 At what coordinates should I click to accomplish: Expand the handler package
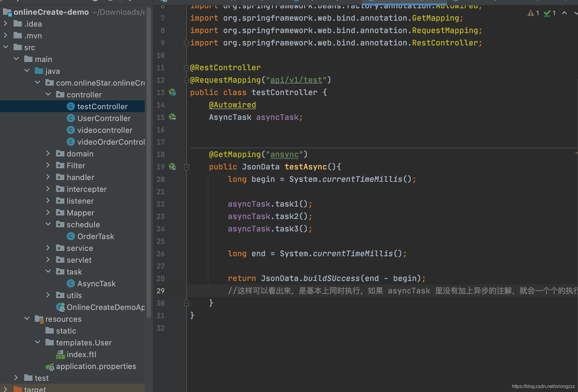click(x=48, y=177)
